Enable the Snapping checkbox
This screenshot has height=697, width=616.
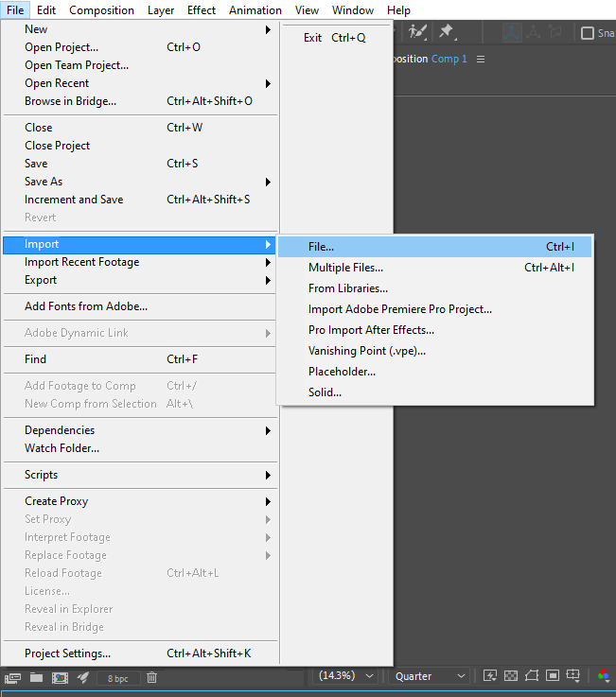click(x=588, y=33)
